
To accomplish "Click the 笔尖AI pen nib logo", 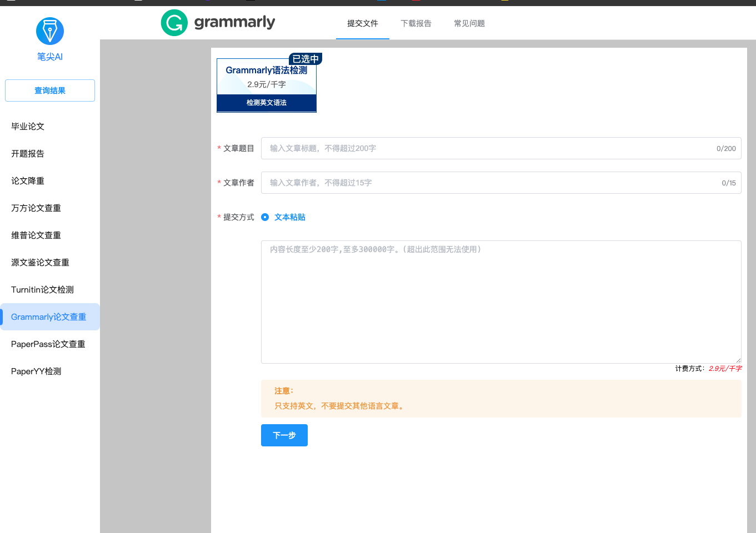I will point(50,31).
